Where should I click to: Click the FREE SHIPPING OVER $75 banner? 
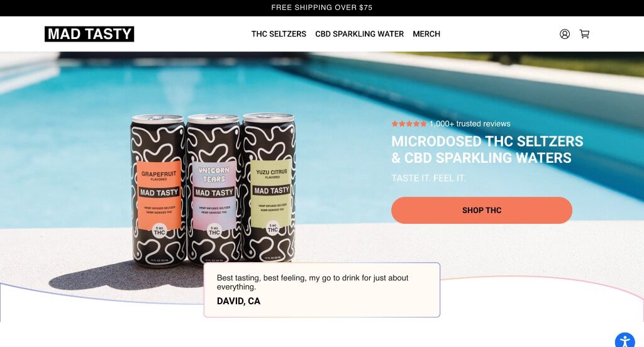pos(321,8)
